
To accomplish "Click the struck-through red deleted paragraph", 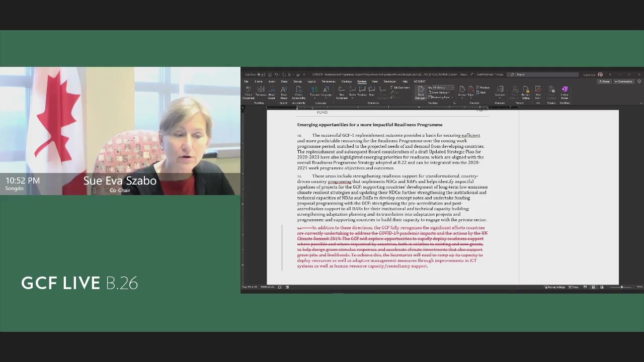I will pos(392,247).
